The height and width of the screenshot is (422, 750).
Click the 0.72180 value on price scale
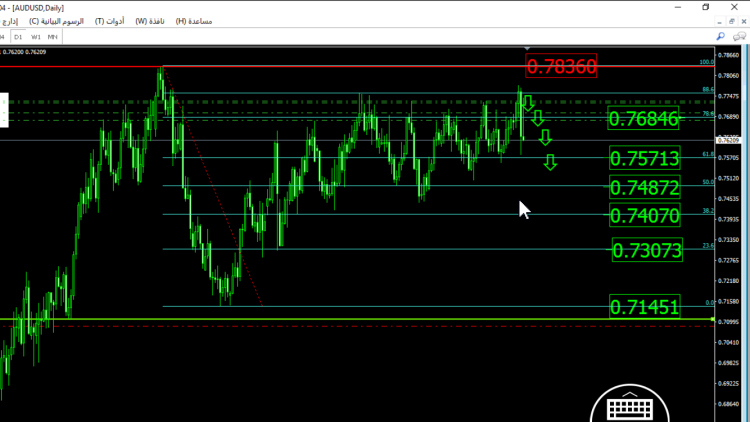pyautogui.click(x=728, y=281)
